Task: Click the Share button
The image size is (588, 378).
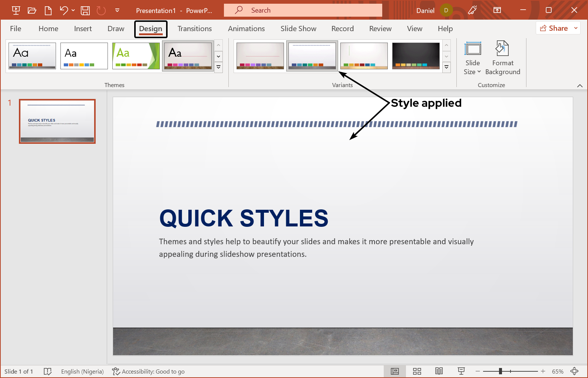Action: (554, 28)
